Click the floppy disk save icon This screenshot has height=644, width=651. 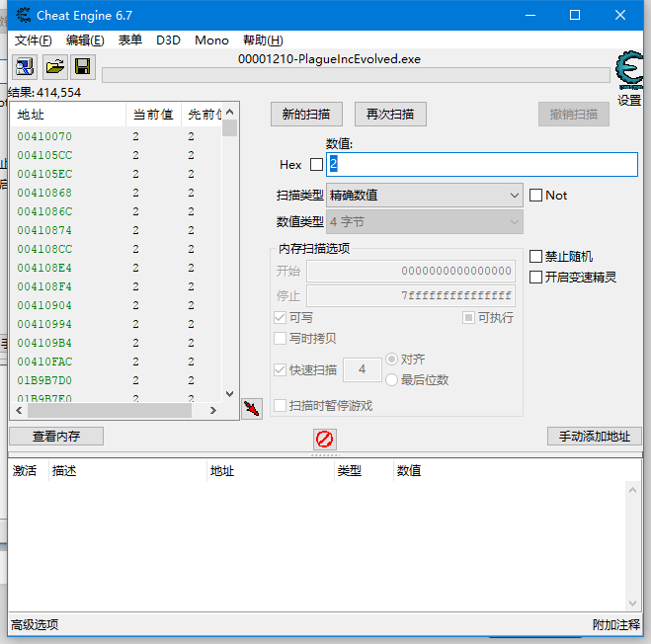pyautogui.click(x=83, y=67)
